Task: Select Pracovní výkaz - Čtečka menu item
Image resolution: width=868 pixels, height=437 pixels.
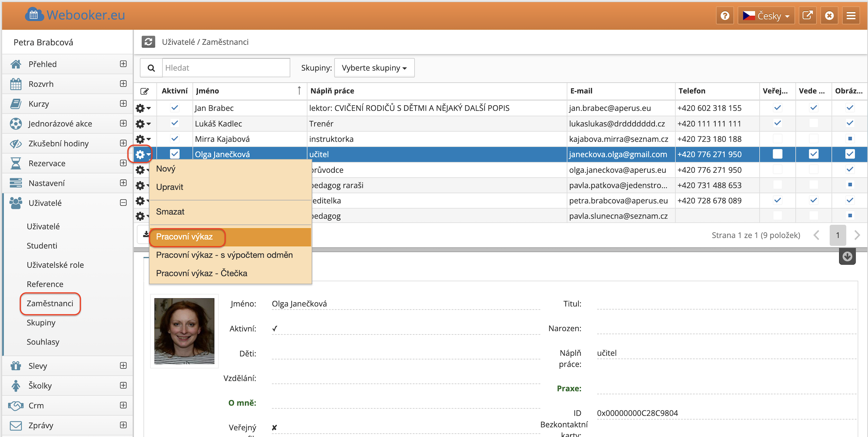Action: pyautogui.click(x=201, y=273)
